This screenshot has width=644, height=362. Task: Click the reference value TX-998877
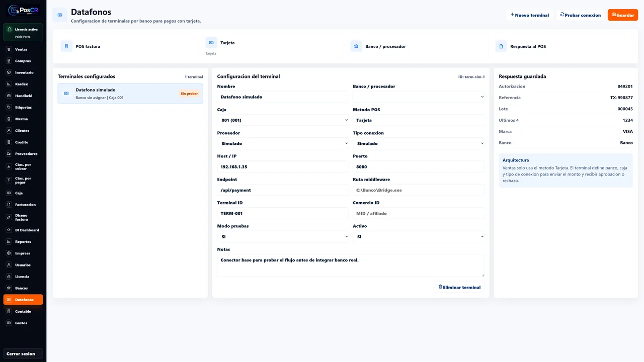[621, 98]
